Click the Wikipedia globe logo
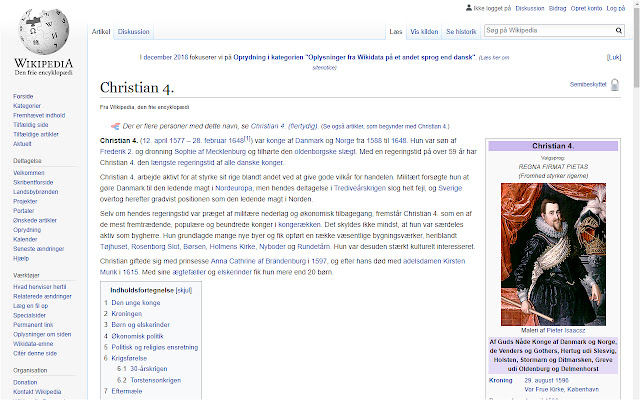Image resolution: width=640 pixels, height=400 pixels. [44, 32]
